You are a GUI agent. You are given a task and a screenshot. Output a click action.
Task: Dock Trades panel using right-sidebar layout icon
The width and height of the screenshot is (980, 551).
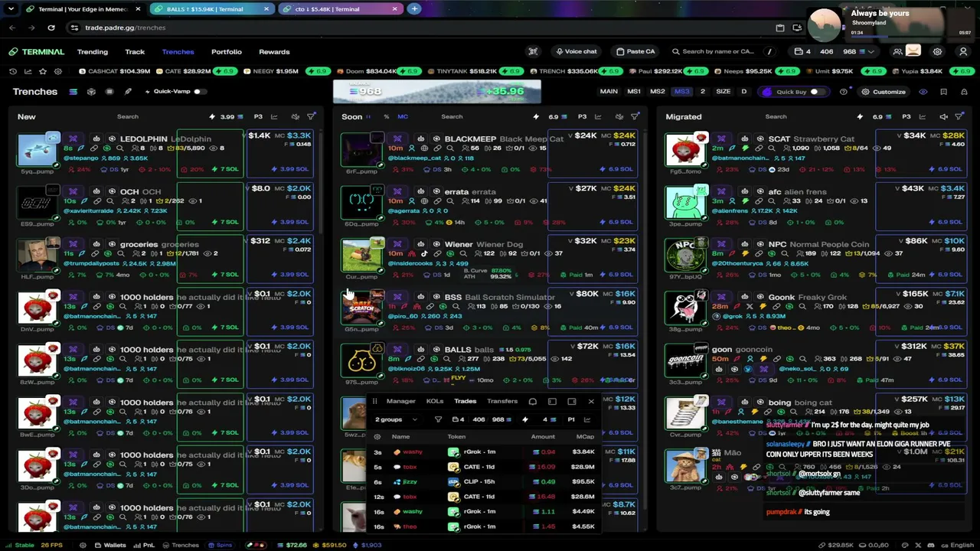(571, 401)
